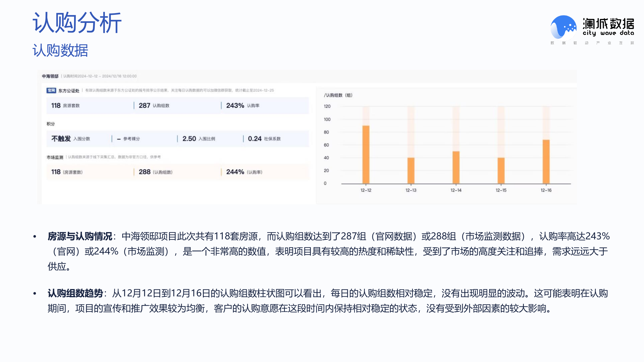Click the 积分 section label
The height and width of the screenshot is (362, 644).
point(51,124)
